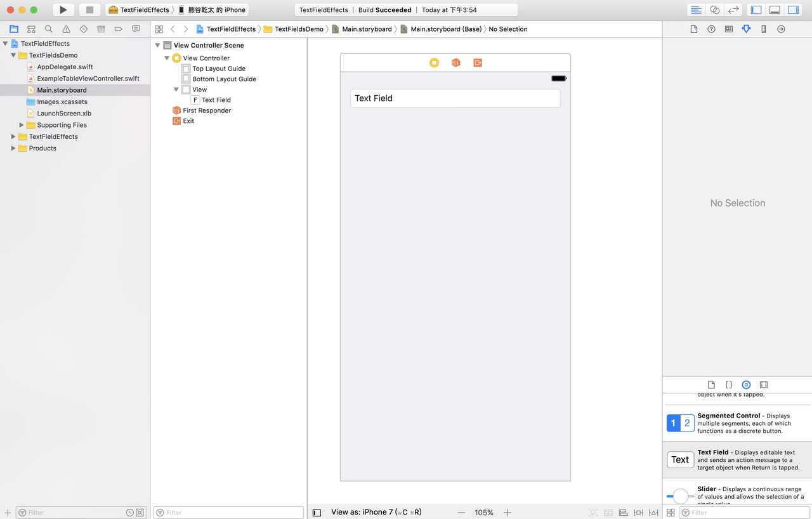This screenshot has height=519, width=812.
Task: Show the Issue navigator
Action: (x=66, y=29)
